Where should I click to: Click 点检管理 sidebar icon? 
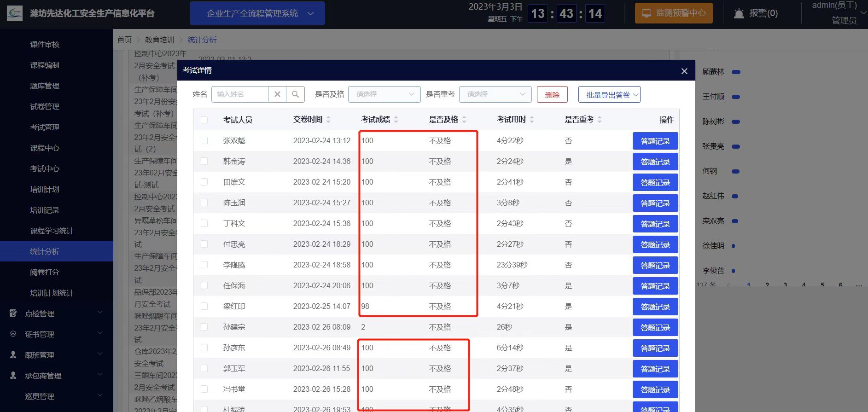click(x=13, y=313)
